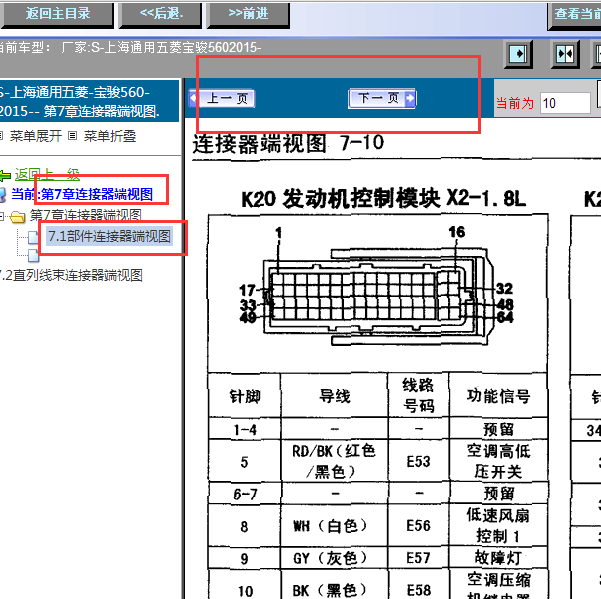Click pin cell 1-4
Screen dimensions: 601x599
[x=245, y=429]
